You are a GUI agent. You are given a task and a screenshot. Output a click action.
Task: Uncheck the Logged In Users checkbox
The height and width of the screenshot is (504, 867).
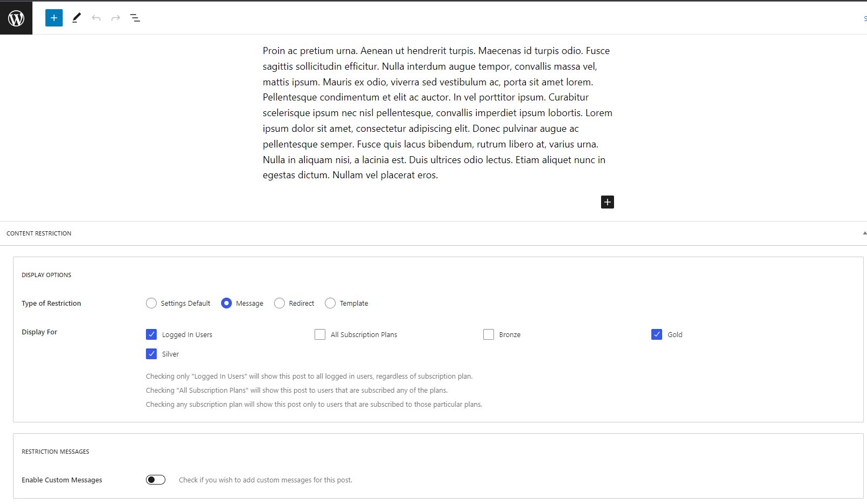pos(151,334)
